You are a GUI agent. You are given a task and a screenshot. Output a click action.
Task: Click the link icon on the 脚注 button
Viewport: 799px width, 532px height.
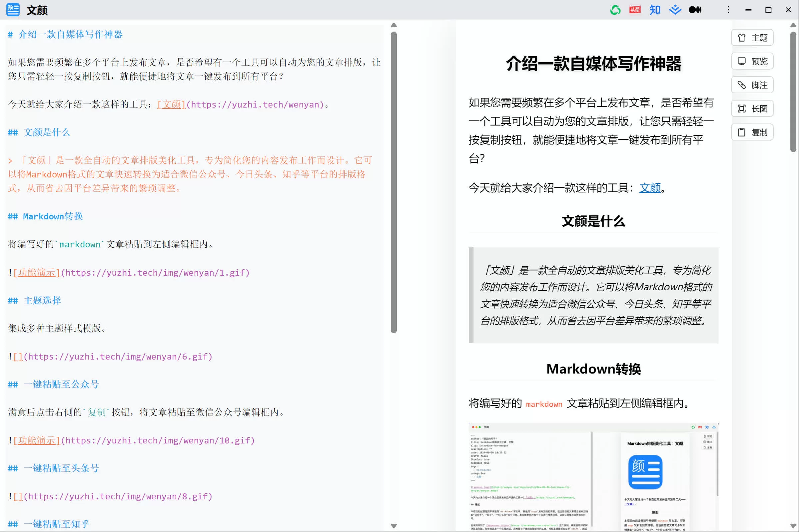click(x=742, y=85)
